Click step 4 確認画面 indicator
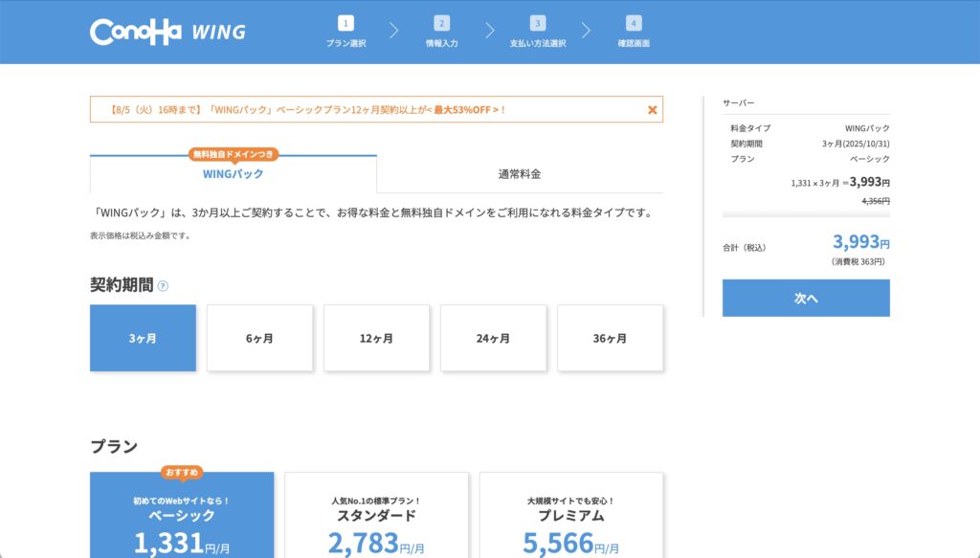The width and height of the screenshot is (980, 558). (634, 32)
